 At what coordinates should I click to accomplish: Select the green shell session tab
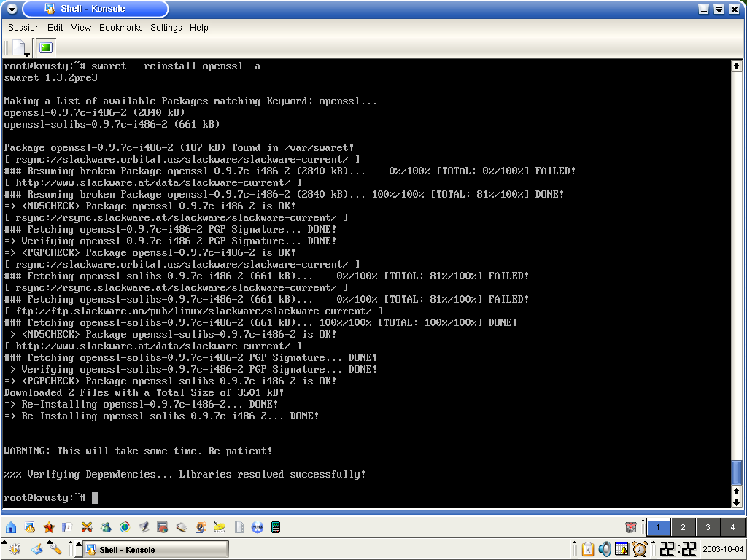coord(46,47)
